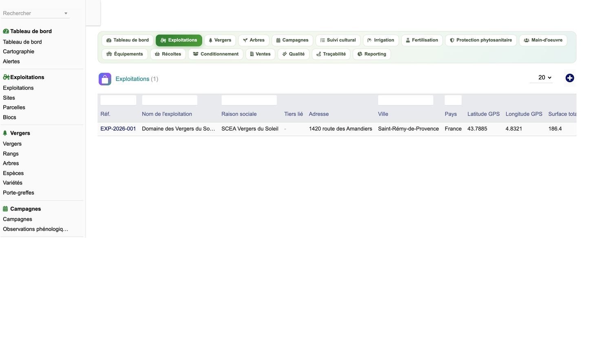This screenshot has height=364, width=589.
Task: Click the Raison sociale filter field
Action: pos(249,100)
